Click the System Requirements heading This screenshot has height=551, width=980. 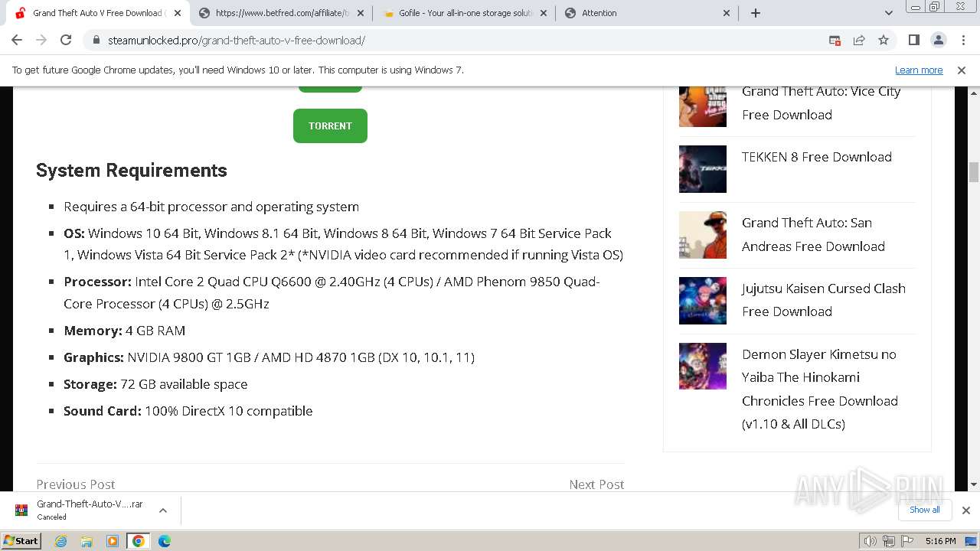(132, 170)
